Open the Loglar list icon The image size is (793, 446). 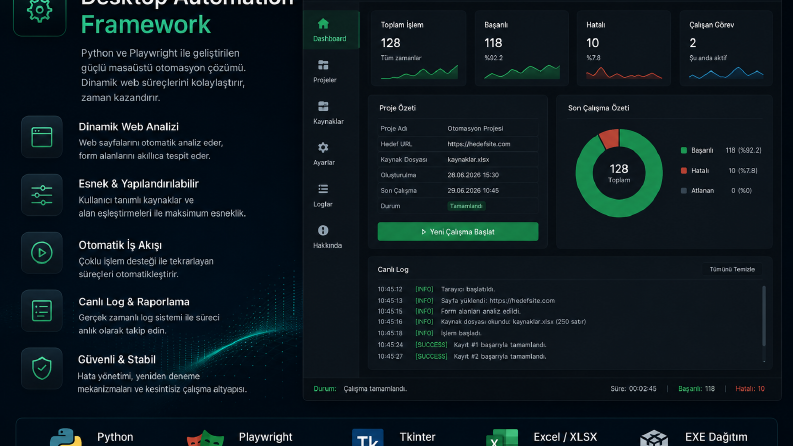tap(323, 189)
